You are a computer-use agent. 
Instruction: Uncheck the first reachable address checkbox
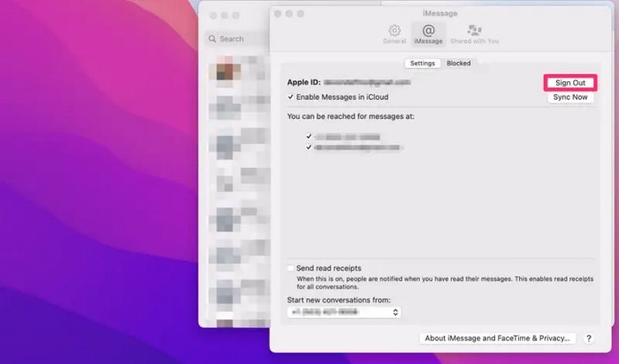tap(309, 136)
